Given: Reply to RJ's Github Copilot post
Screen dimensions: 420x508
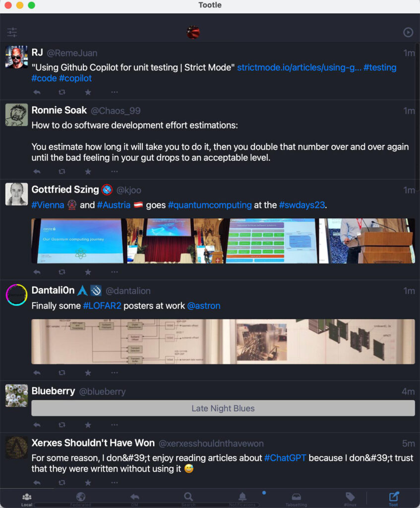Looking at the screenshot, I should coord(37,92).
